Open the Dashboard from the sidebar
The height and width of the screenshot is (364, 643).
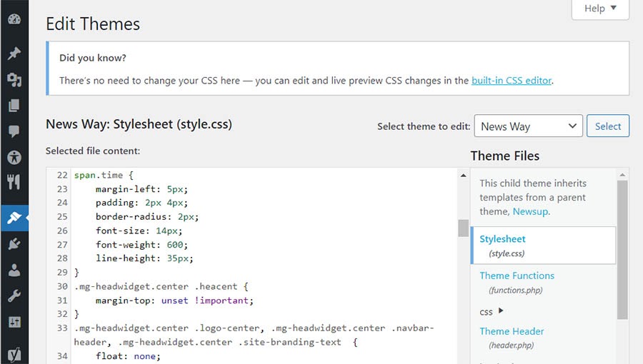coord(14,19)
